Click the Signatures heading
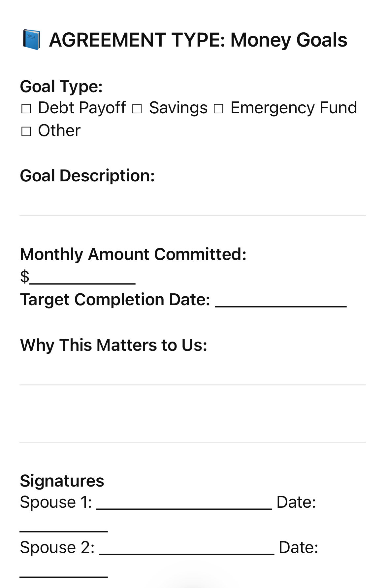This screenshot has height=588, width=386. tap(62, 481)
